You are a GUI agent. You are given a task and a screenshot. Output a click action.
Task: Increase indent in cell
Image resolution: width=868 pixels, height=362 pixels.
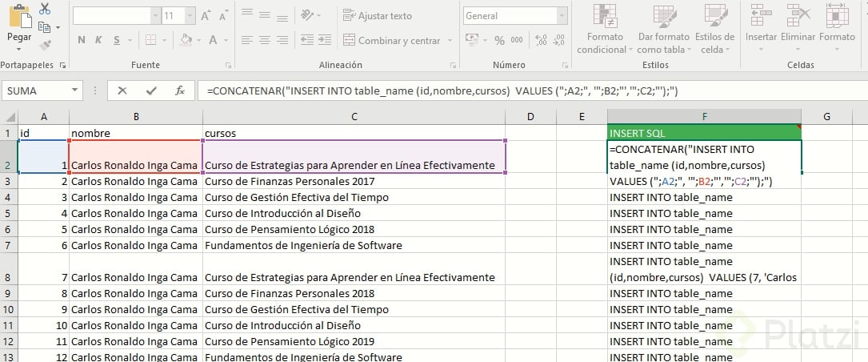[x=325, y=40]
